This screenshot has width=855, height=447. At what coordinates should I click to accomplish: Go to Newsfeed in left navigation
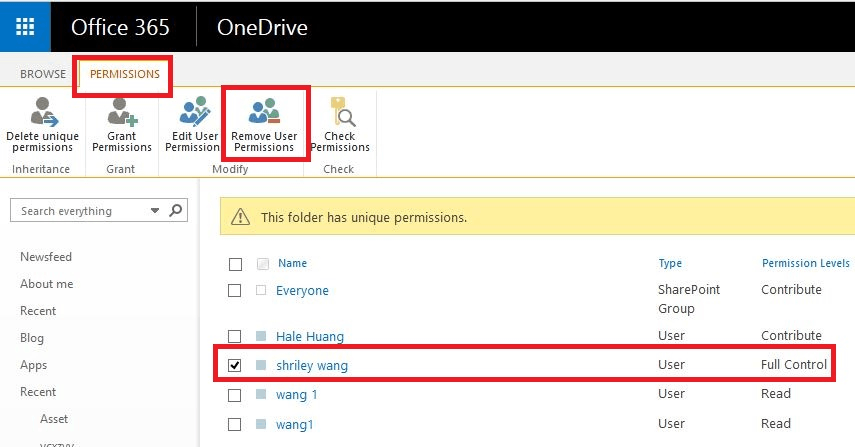tap(46, 256)
